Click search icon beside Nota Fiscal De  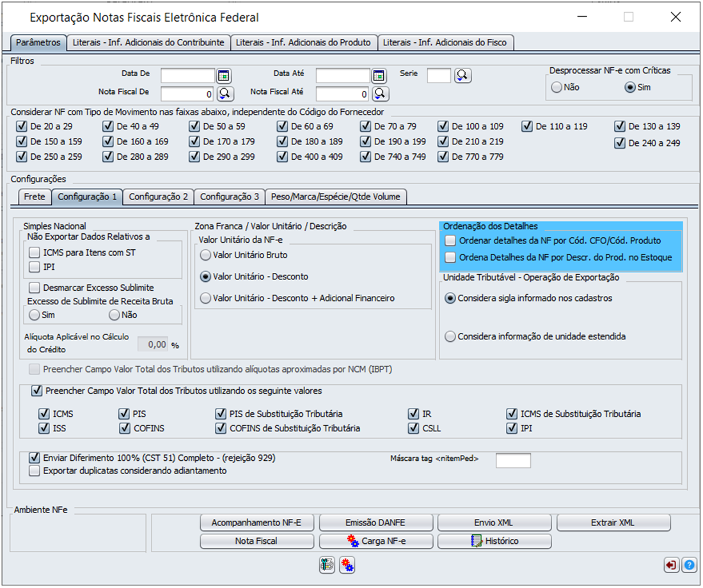(225, 94)
